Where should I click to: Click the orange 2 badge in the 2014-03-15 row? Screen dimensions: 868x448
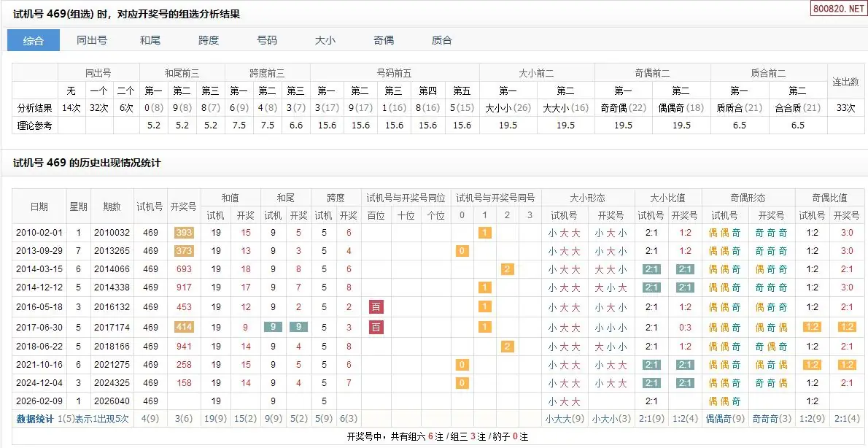(x=507, y=269)
